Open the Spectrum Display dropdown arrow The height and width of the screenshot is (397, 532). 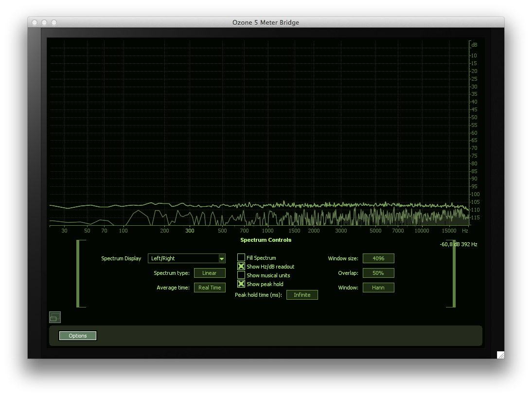pos(222,258)
